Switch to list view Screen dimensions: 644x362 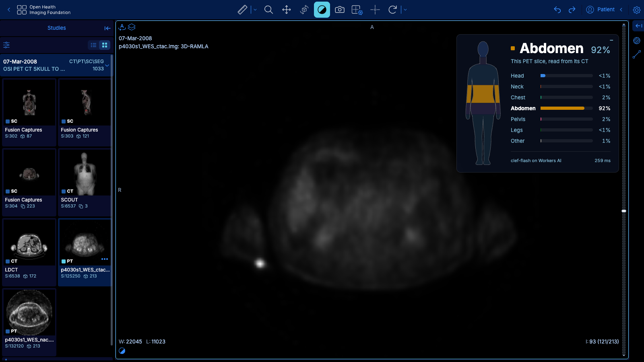pos(93,45)
